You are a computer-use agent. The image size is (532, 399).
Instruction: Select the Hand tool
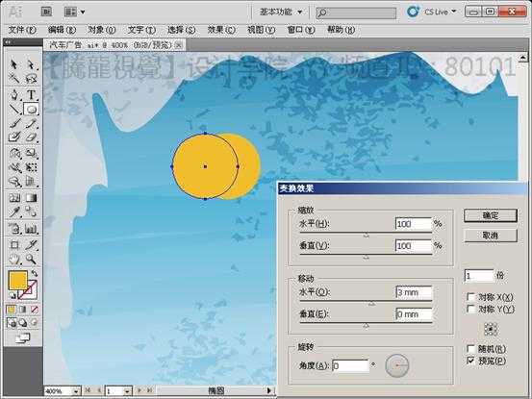(x=13, y=260)
